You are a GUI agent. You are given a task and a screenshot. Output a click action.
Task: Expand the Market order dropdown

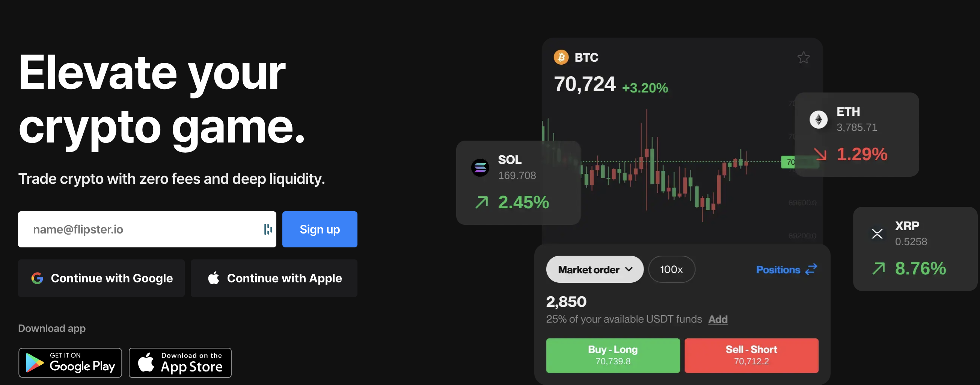click(x=594, y=269)
